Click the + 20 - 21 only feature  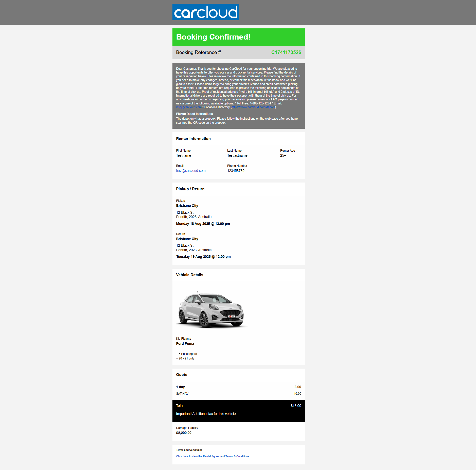pyautogui.click(x=185, y=358)
